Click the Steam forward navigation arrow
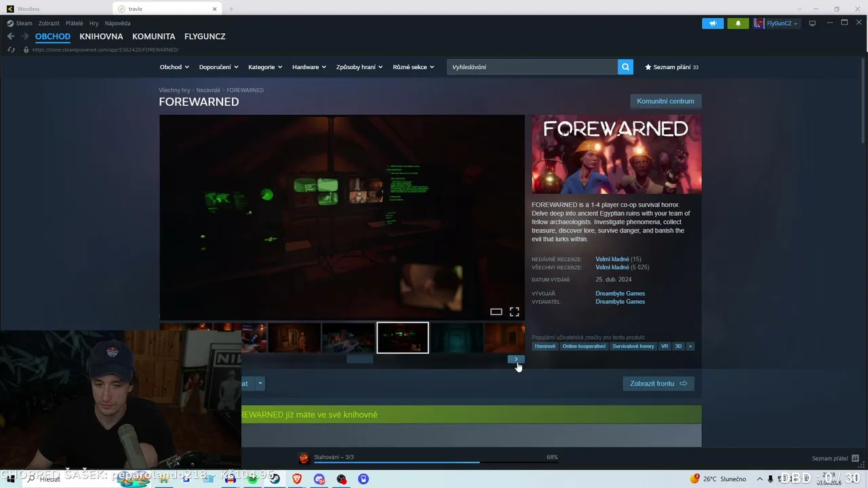Screen dimensions: 868x488 [25, 37]
